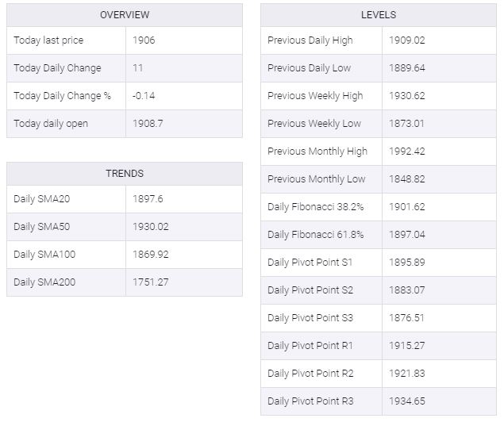This screenshot has height=422, width=504.
Task: Click the Previous Daily High value 1909.02
Action: 407,40
